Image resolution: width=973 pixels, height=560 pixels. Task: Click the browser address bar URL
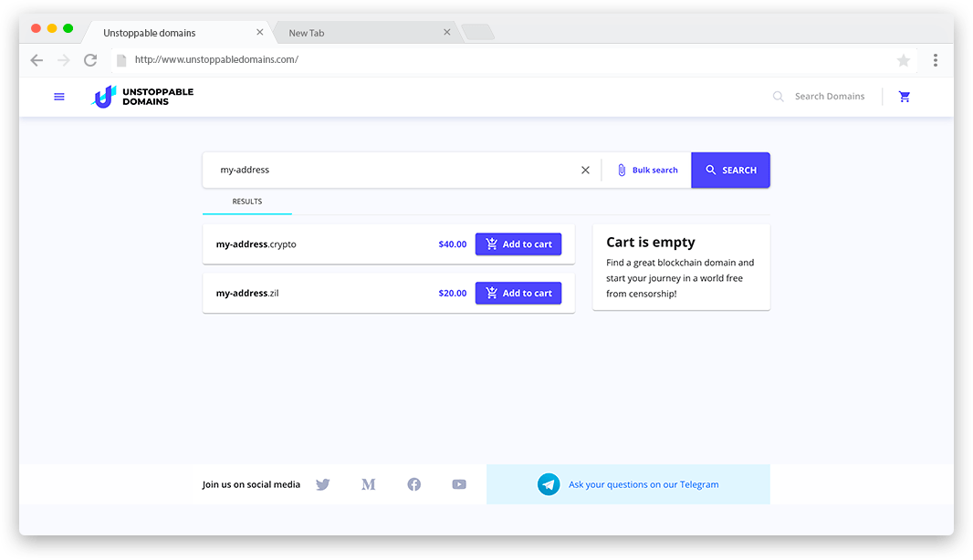tap(216, 59)
